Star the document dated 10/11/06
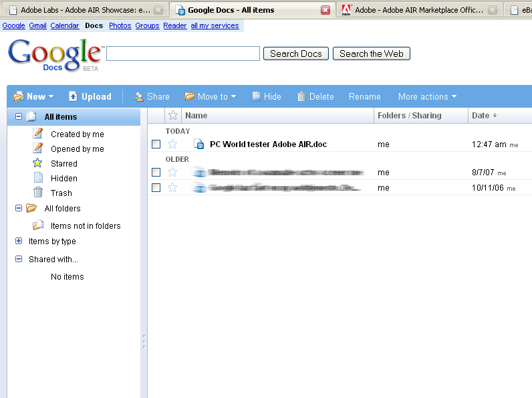 pyautogui.click(x=172, y=187)
